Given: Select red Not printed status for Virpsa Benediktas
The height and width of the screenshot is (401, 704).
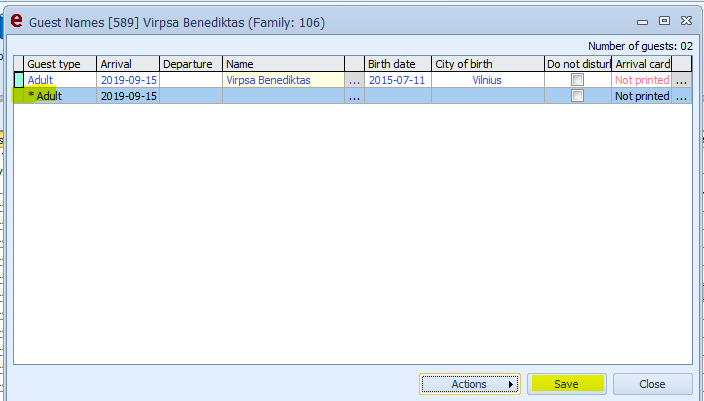Looking at the screenshot, I should point(642,80).
